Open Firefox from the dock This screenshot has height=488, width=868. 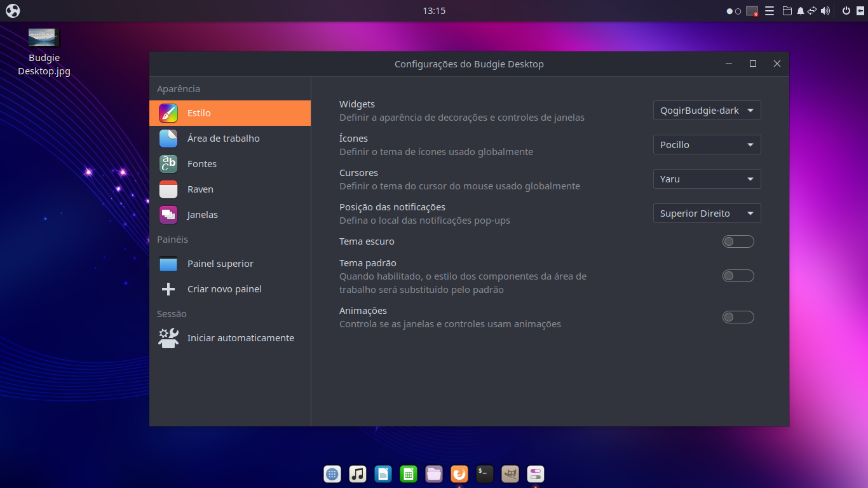pyautogui.click(x=459, y=474)
